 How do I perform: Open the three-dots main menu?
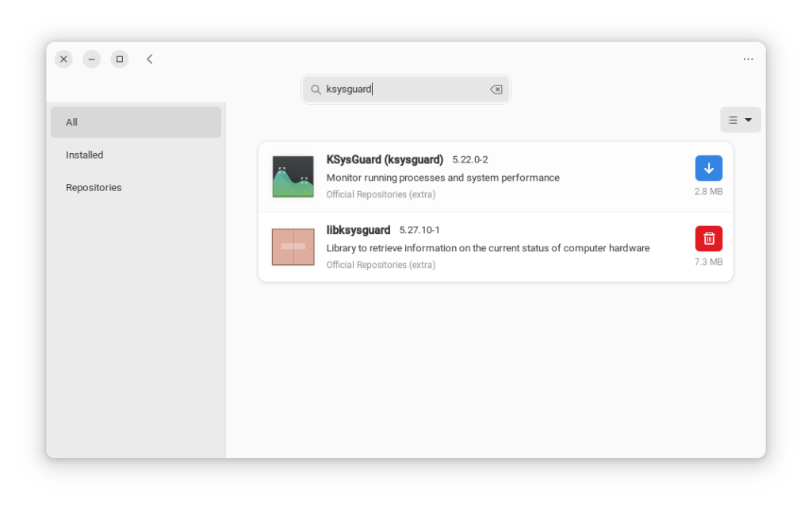click(x=748, y=59)
